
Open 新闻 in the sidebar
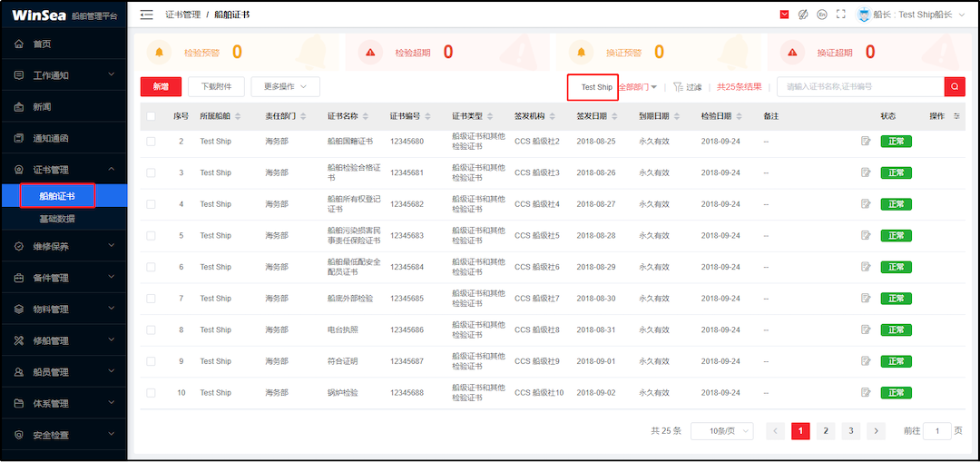tap(64, 107)
